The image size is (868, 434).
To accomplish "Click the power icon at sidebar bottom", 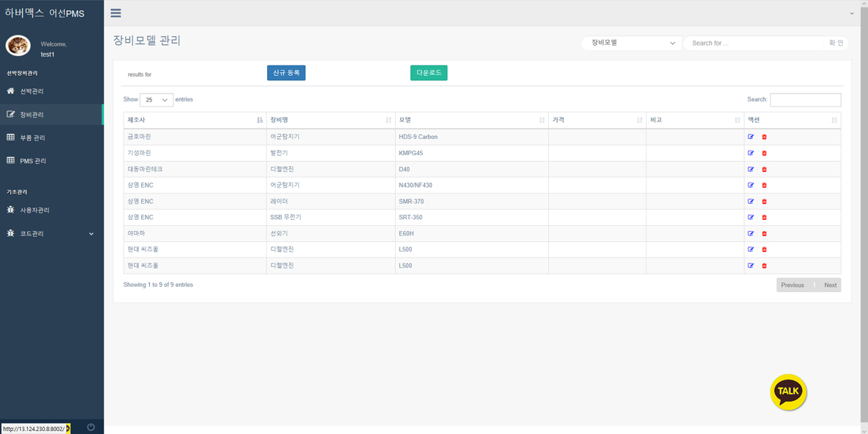I will click(91, 427).
